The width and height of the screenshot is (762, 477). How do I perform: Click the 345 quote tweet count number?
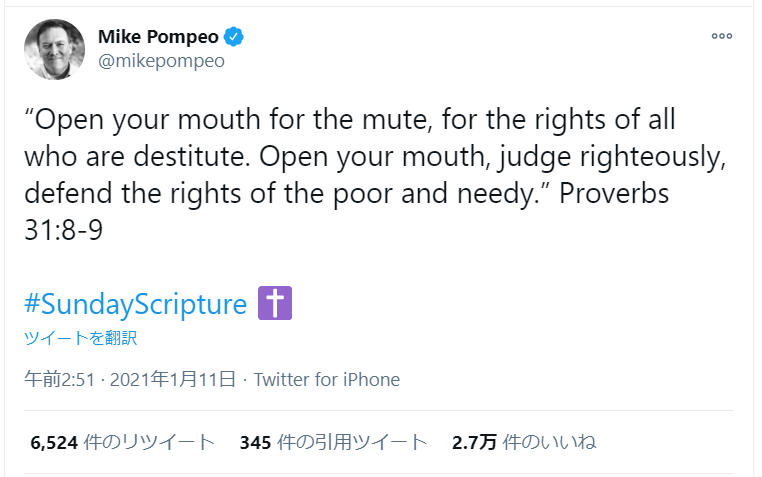point(255,443)
